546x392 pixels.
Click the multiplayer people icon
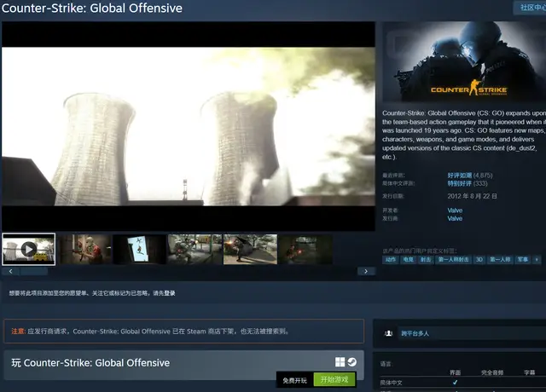click(388, 333)
